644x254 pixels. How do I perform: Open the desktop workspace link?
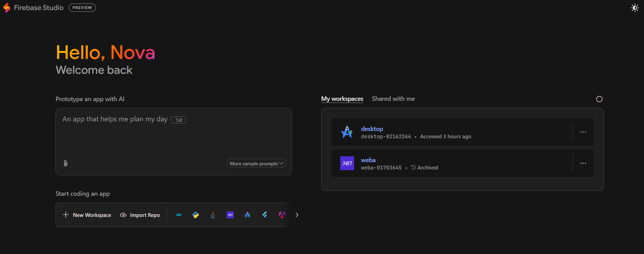[372, 129]
